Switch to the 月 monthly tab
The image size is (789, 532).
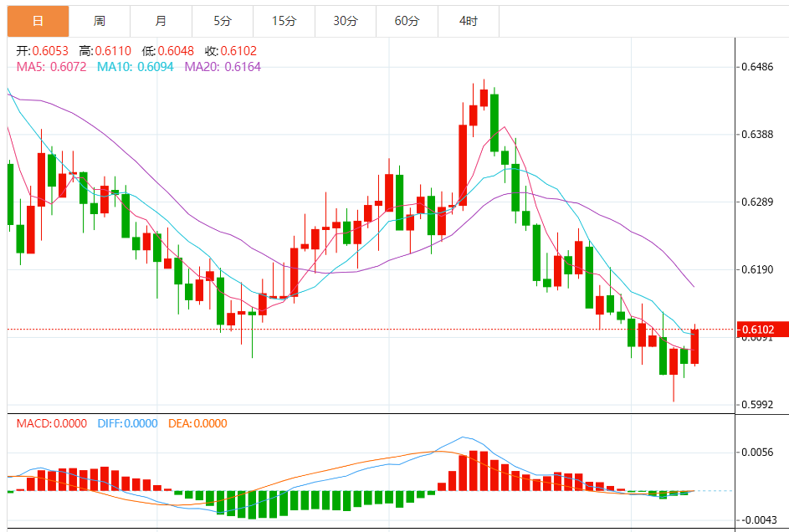(161, 21)
